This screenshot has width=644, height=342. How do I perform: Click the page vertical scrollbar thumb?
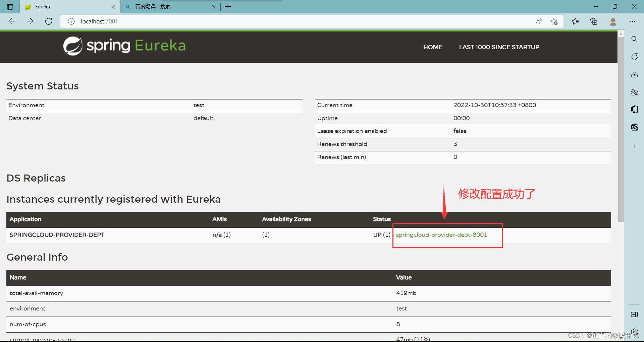pyautogui.click(x=621, y=129)
